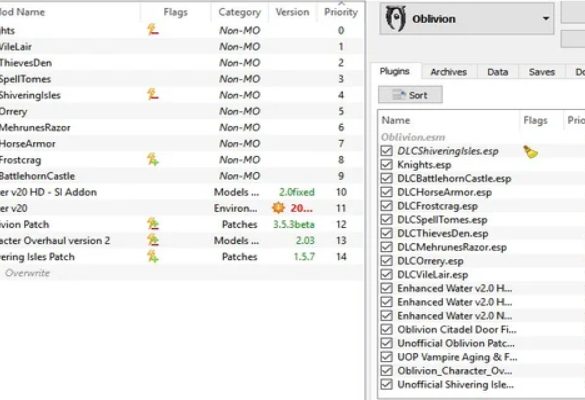The width and height of the screenshot is (585, 400).
Task: Click the conflict flag icon on ShiveringIsles row
Action: (x=152, y=94)
